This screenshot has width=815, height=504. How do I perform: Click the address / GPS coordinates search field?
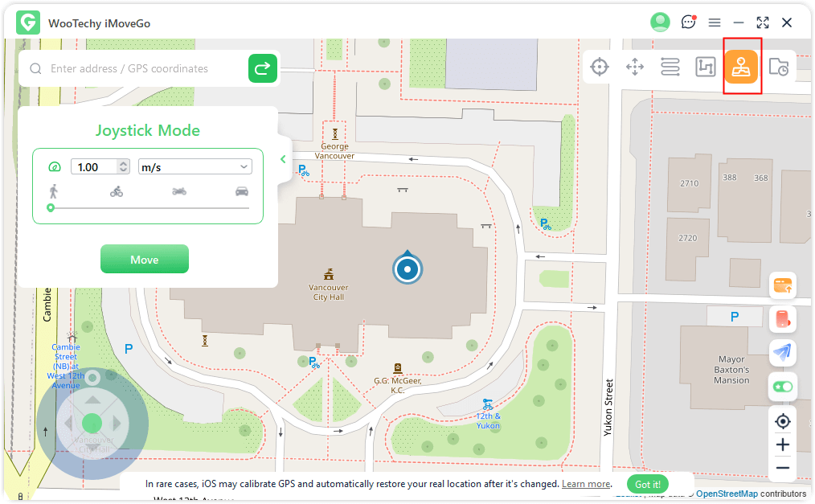pyautogui.click(x=145, y=69)
